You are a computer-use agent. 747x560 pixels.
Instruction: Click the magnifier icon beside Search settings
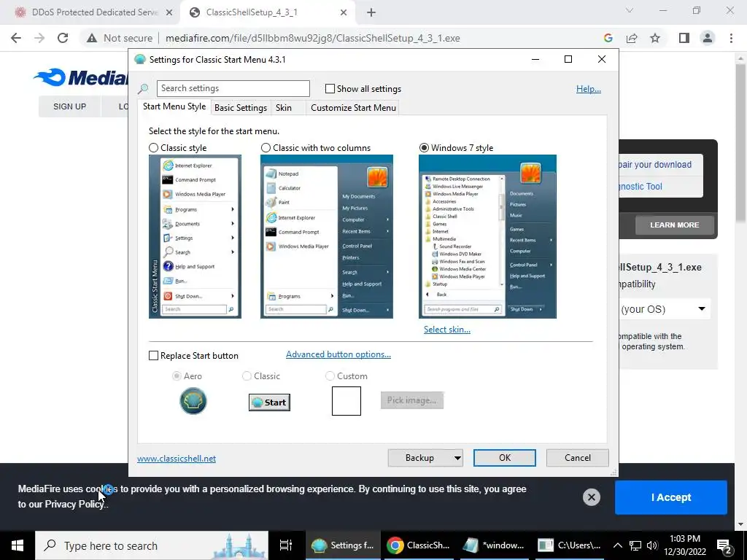[143, 88]
